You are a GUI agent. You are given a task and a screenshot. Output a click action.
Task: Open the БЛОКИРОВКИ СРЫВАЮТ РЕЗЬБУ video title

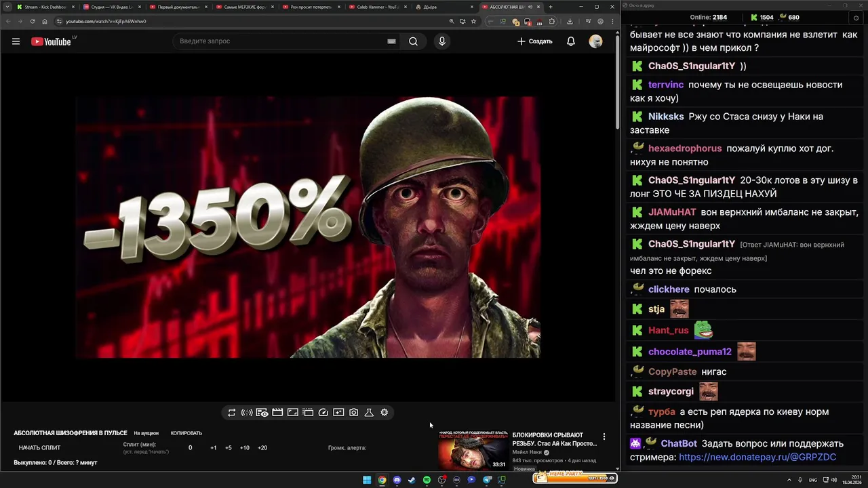click(x=555, y=439)
